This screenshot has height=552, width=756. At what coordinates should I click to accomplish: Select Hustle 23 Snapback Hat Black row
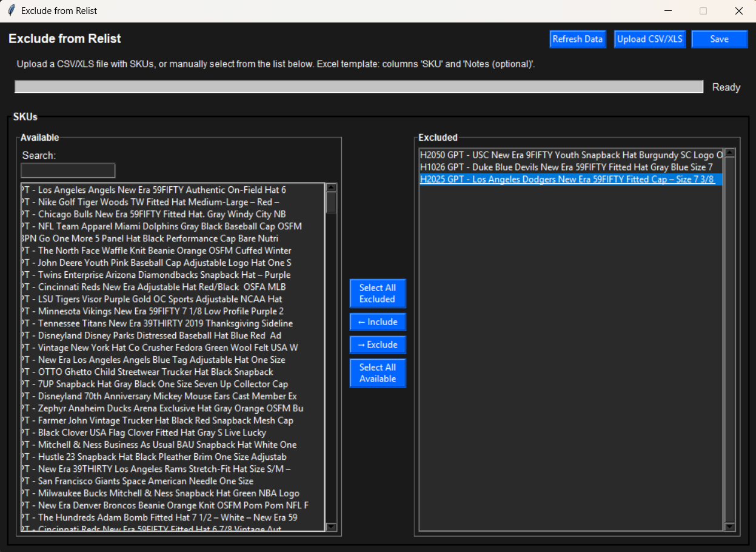[173, 457]
